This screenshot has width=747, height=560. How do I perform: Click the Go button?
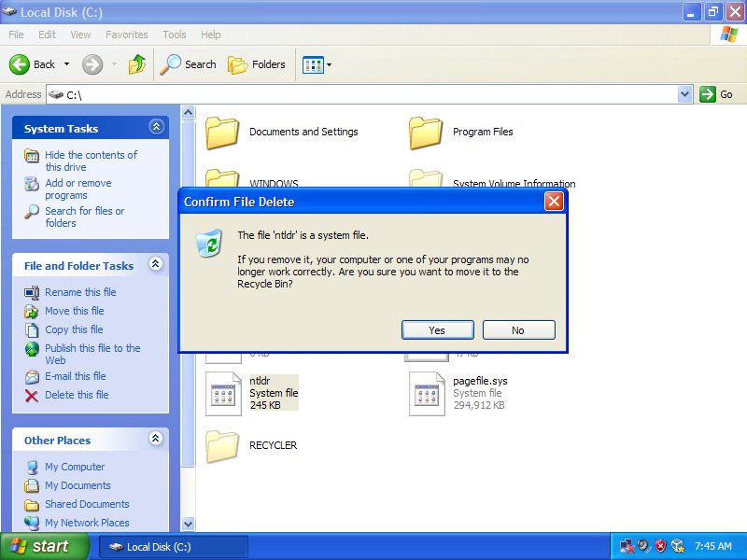point(716,94)
